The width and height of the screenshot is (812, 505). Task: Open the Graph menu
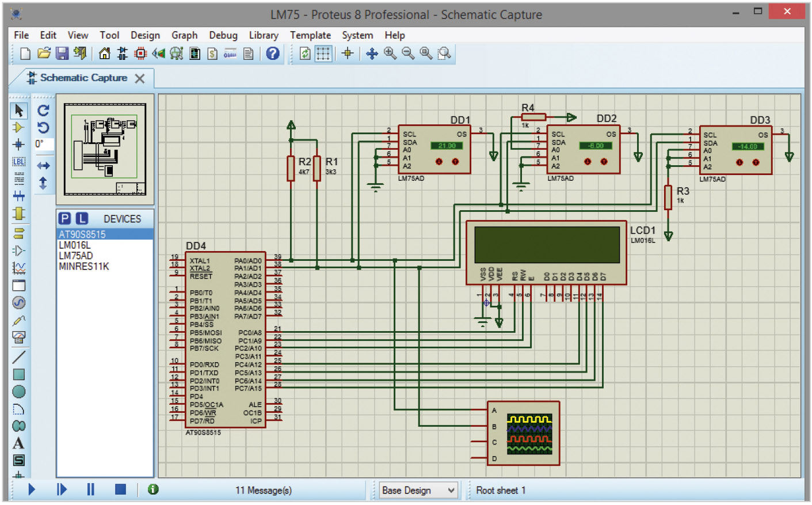[x=184, y=35]
